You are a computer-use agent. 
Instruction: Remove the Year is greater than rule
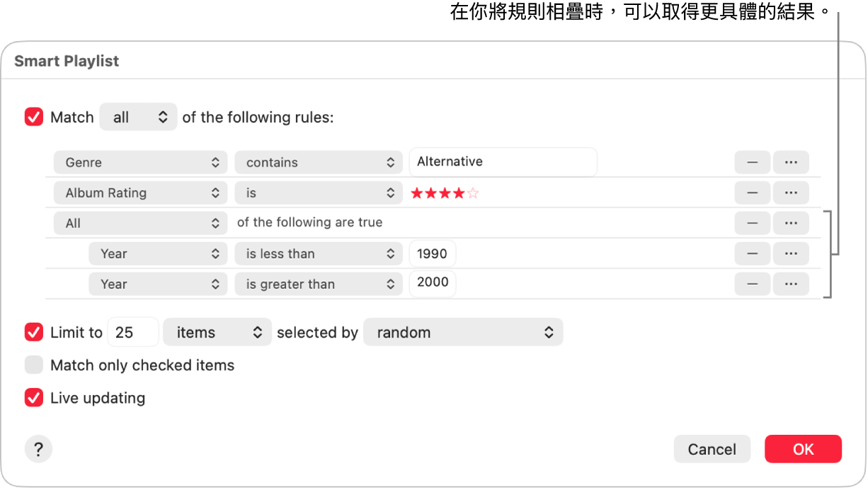[753, 284]
